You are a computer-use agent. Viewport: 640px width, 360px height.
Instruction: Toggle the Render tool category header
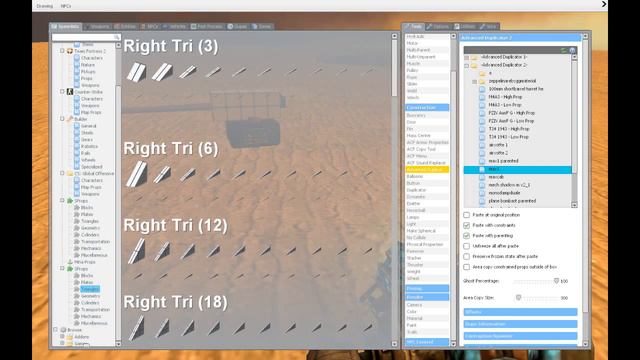[x=427, y=297]
